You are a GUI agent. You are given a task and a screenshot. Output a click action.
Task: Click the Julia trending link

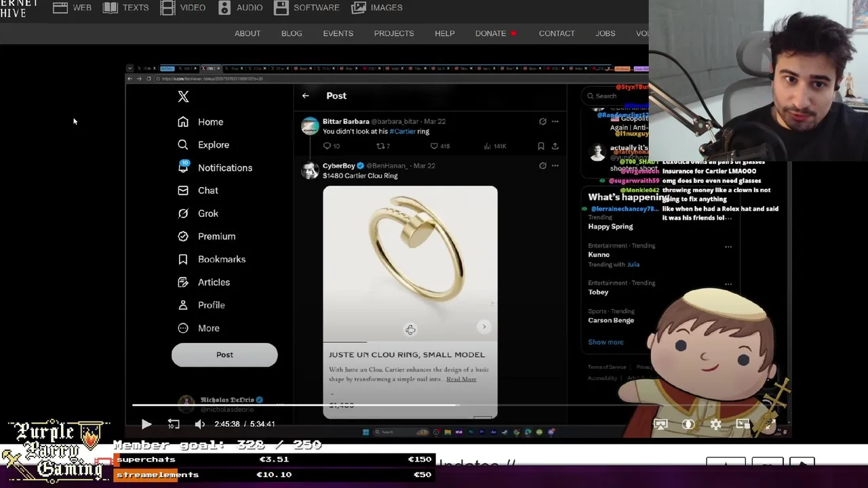pyautogui.click(x=633, y=264)
